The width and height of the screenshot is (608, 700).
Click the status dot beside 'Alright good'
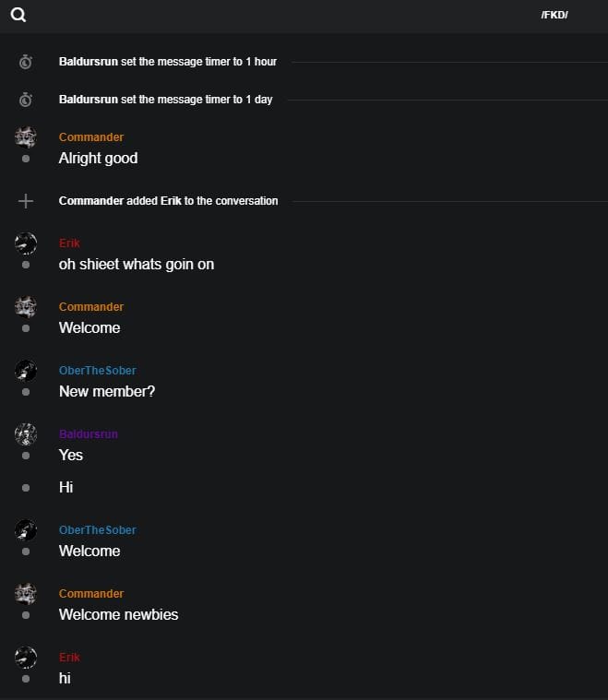26,159
